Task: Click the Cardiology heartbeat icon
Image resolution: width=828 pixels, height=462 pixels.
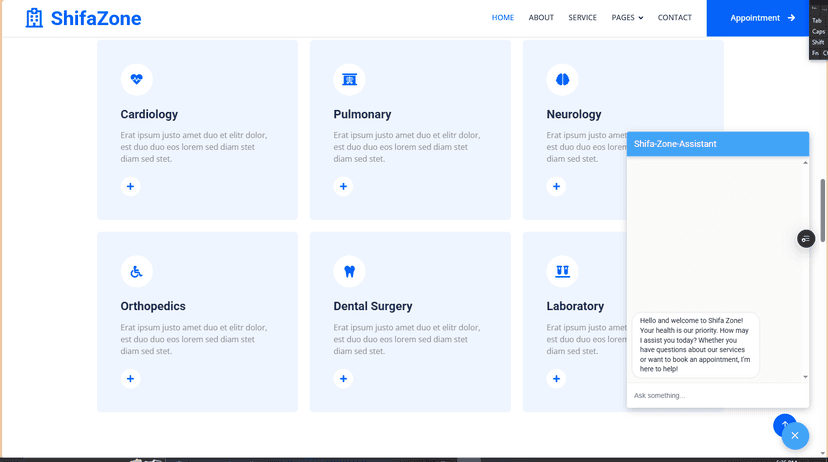Action: tap(137, 79)
